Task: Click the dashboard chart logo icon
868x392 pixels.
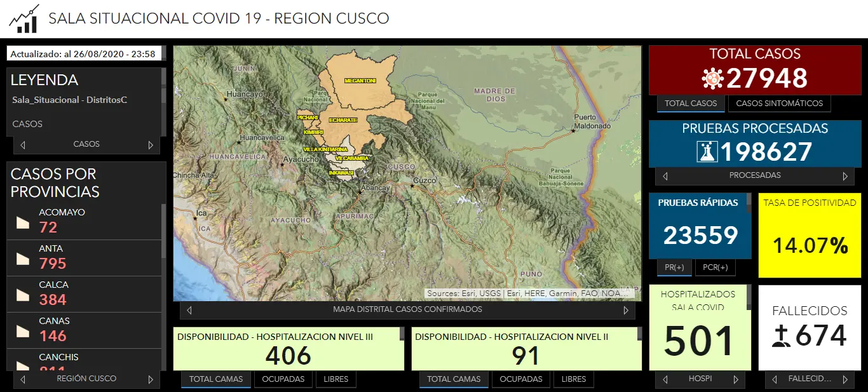Action: (x=24, y=18)
